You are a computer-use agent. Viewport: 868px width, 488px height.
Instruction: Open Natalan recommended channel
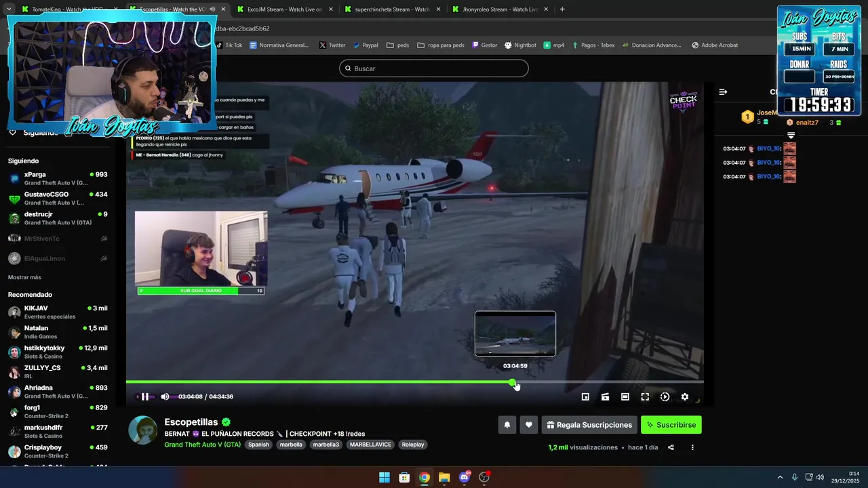click(x=58, y=332)
